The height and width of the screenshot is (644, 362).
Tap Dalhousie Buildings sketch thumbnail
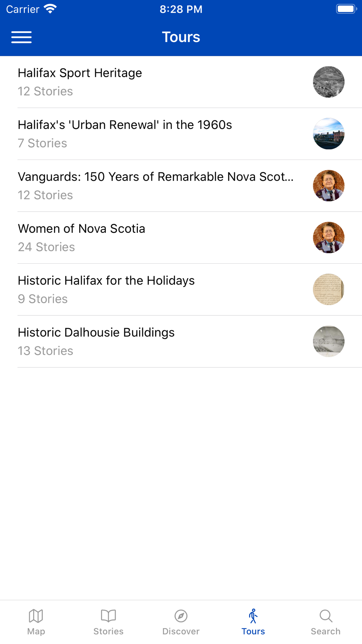click(329, 341)
